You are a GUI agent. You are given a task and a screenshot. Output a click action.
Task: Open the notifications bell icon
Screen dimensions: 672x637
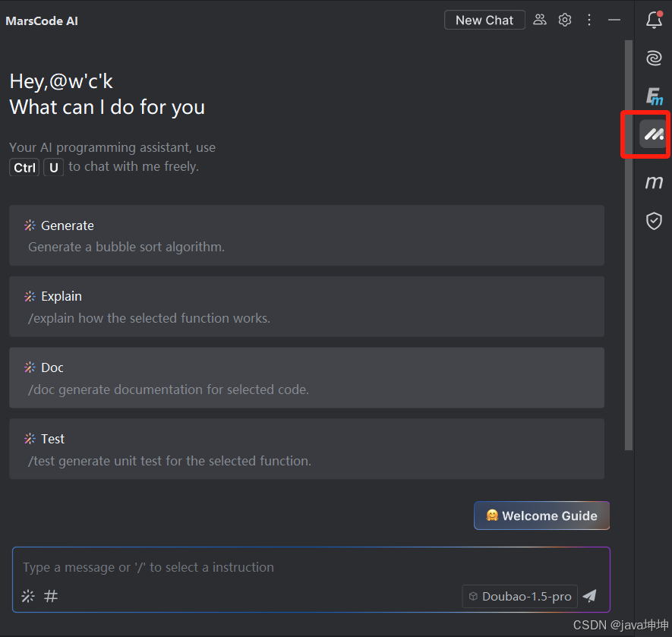click(x=654, y=20)
